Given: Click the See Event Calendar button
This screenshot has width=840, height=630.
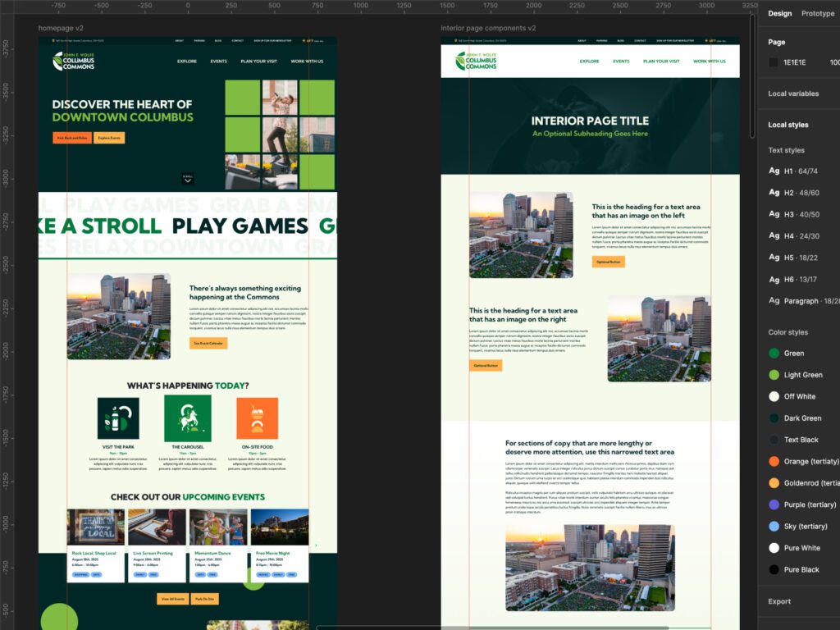Looking at the screenshot, I should (208, 343).
